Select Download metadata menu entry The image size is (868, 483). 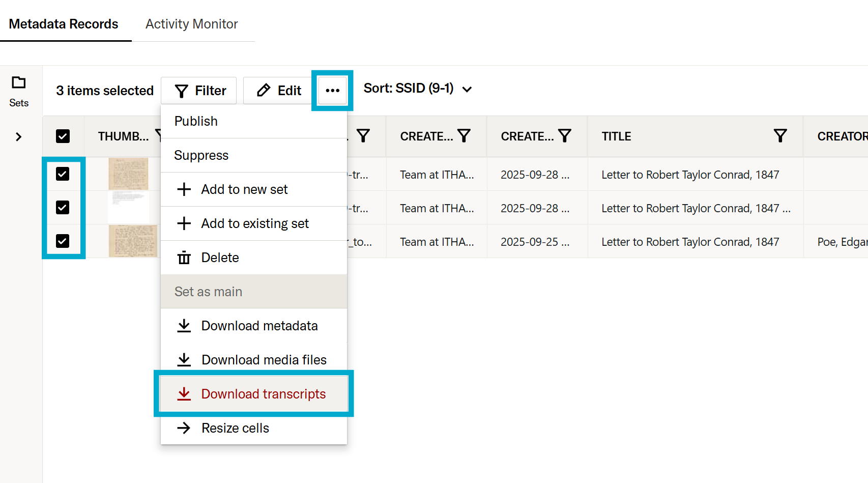pos(254,326)
